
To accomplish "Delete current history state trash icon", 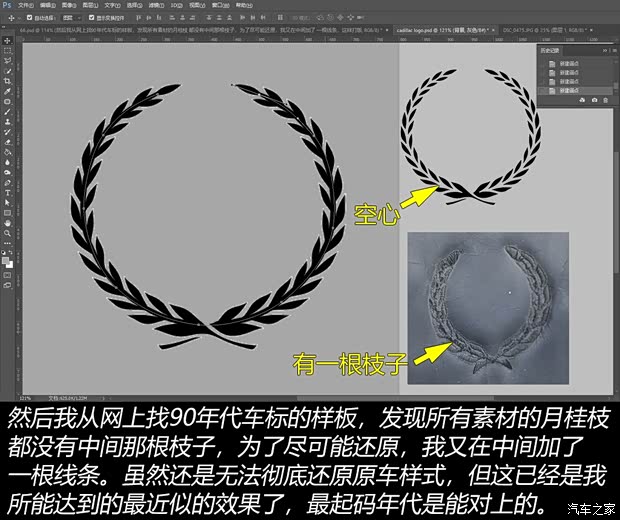I will 605,100.
